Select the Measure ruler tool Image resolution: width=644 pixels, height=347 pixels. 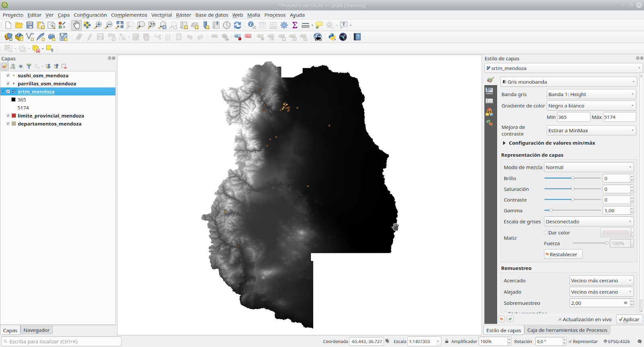[x=305, y=25]
